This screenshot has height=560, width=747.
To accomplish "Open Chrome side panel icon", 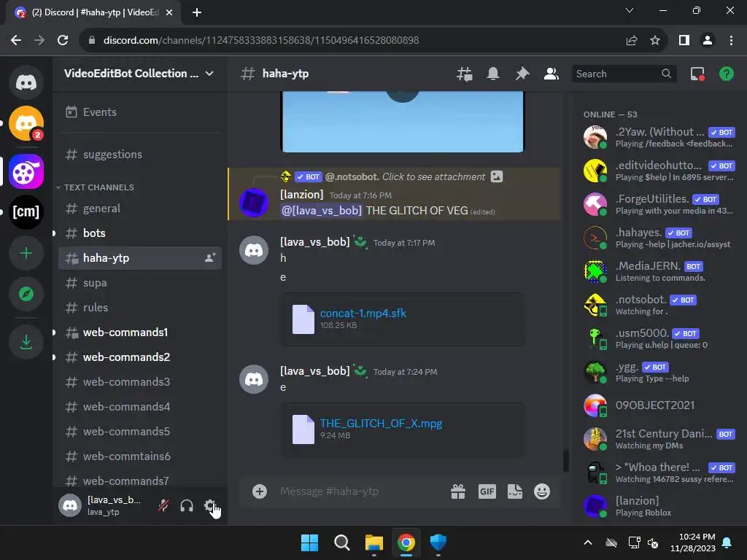I will 684,40.
